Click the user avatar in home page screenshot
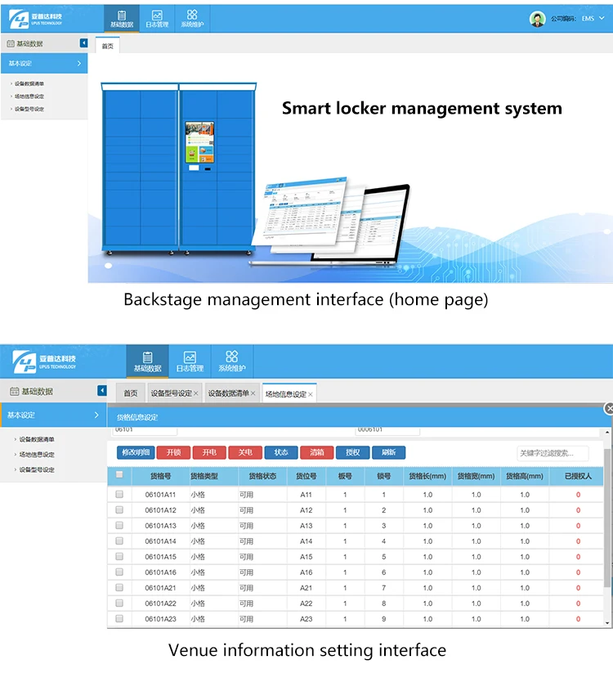The height and width of the screenshot is (700, 613). point(538,19)
